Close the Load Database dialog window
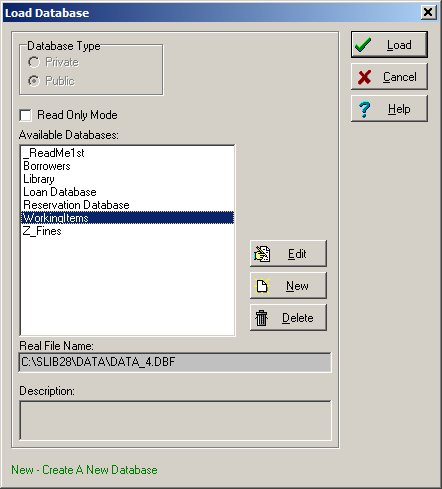The image size is (442, 489). (428, 13)
